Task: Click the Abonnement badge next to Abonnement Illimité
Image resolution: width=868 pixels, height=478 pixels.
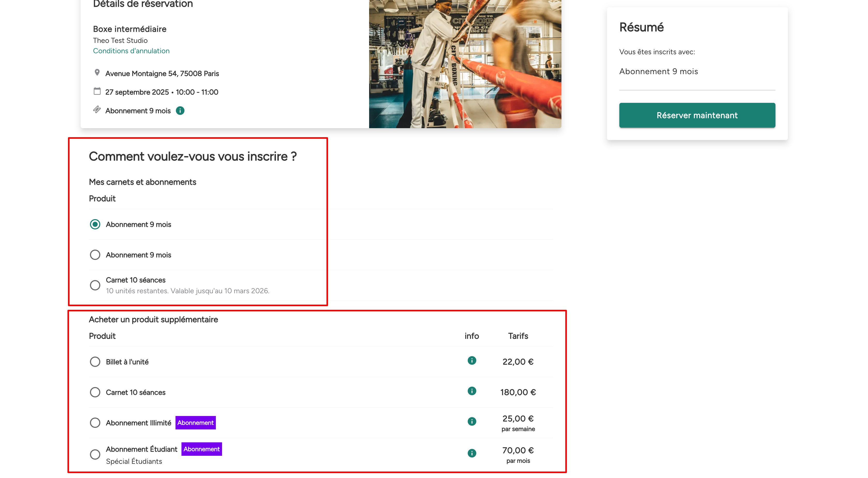Action: (195, 423)
